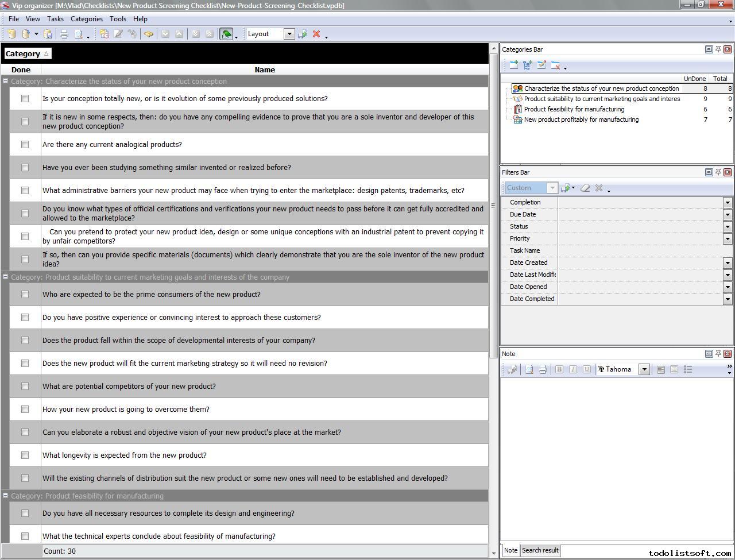Mark 'What are potential competitors' task as done

[25, 387]
